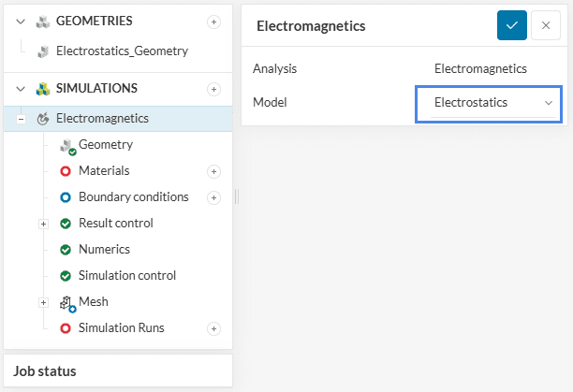The image size is (573, 392).
Task: Expand the Mesh tree node
Action: pyautogui.click(x=43, y=302)
